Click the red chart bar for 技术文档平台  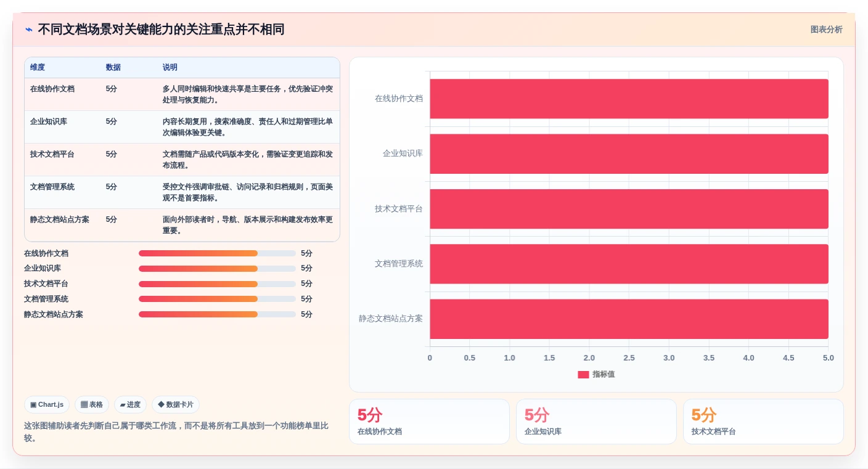click(629, 209)
